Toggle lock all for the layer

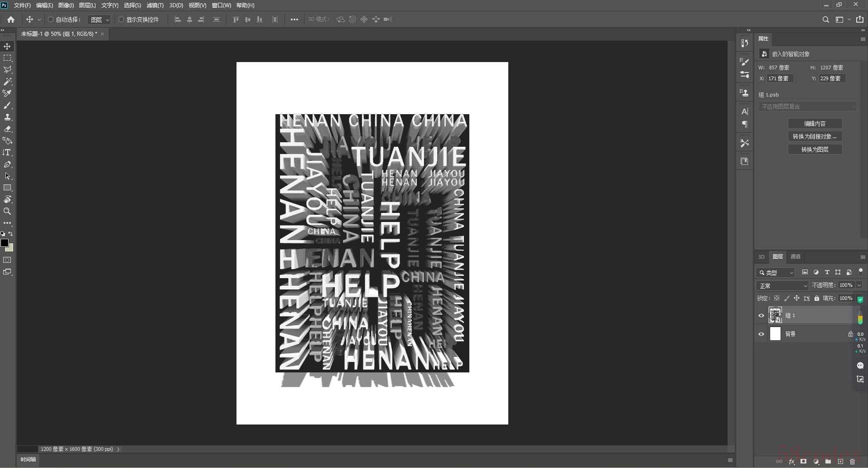click(x=816, y=298)
